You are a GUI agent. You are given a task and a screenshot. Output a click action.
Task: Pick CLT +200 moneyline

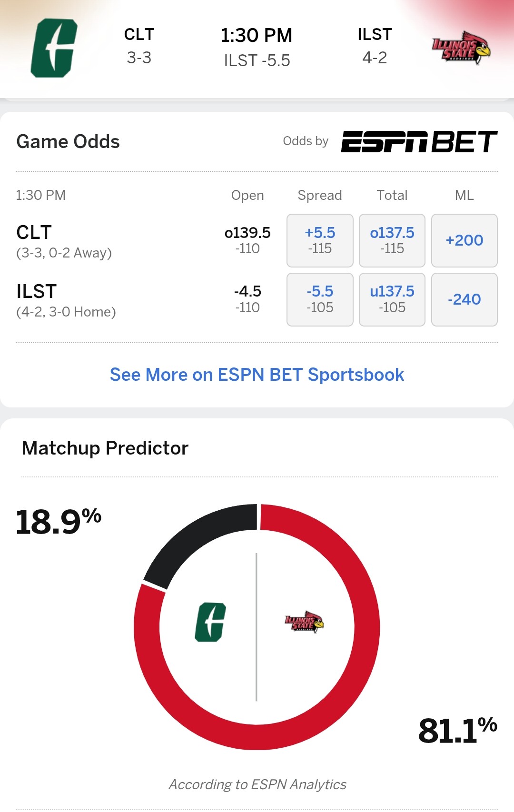(465, 240)
